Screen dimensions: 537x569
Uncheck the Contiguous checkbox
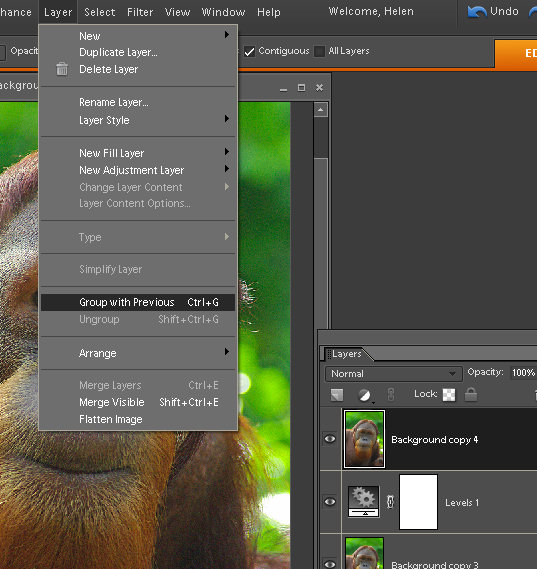pyautogui.click(x=249, y=51)
